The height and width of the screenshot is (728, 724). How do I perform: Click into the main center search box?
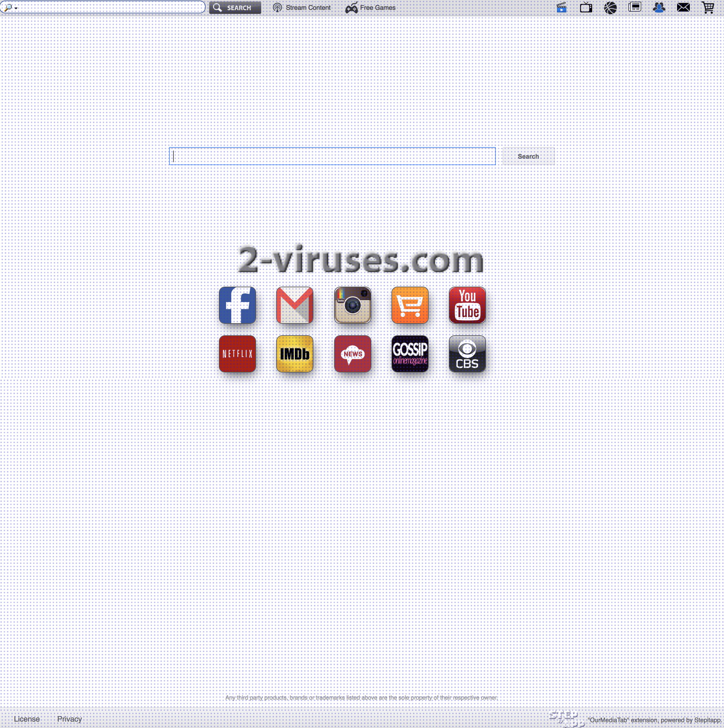pos(332,156)
